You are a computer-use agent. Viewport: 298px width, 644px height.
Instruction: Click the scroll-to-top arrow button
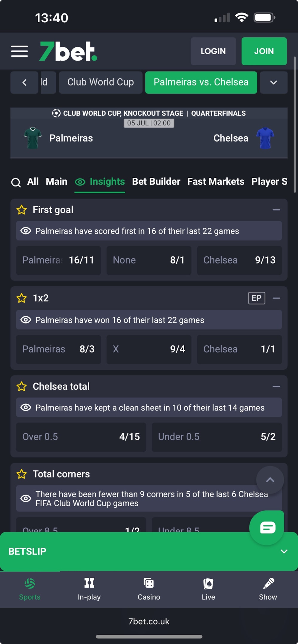(270, 480)
